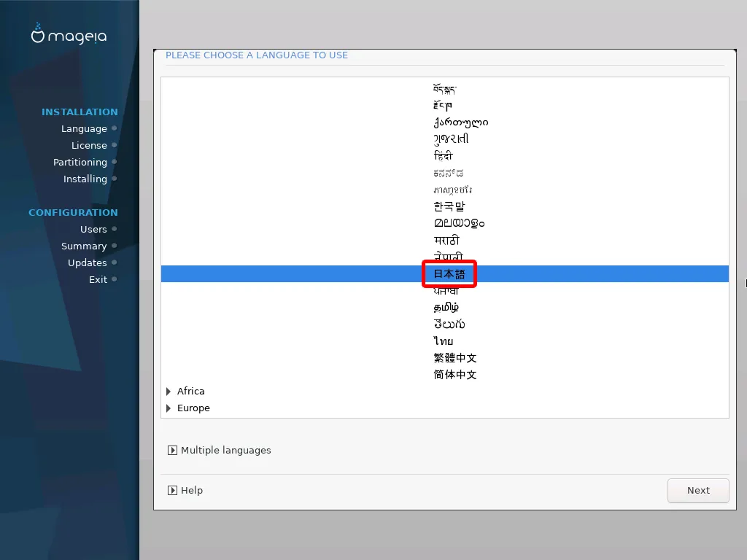Screen dimensions: 747x560
Task: Pick Georgian ქართული in the language list
Action: click(x=460, y=122)
